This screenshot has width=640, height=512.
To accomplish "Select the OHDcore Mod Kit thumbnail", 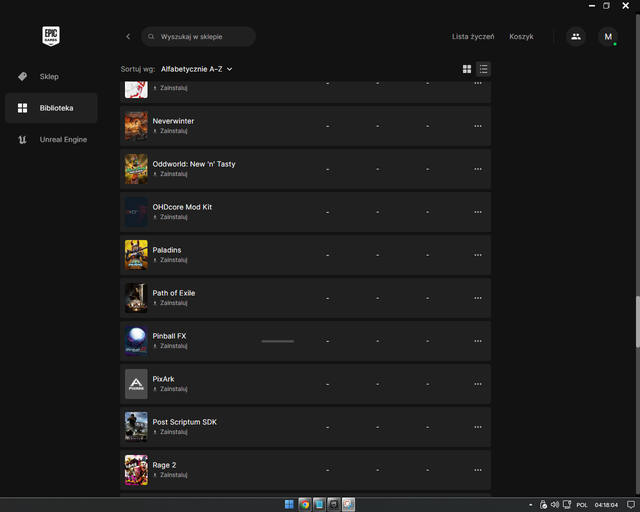I will click(136, 212).
